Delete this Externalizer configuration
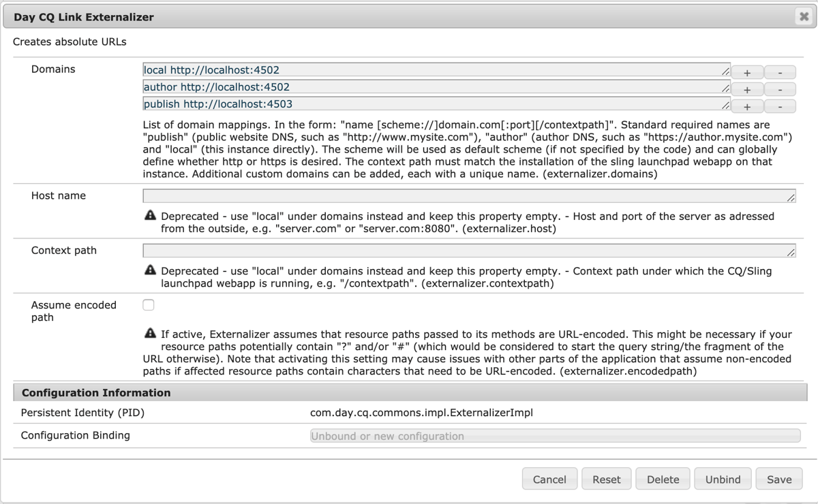This screenshot has height=504, width=818. pyautogui.click(x=662, y=479)
